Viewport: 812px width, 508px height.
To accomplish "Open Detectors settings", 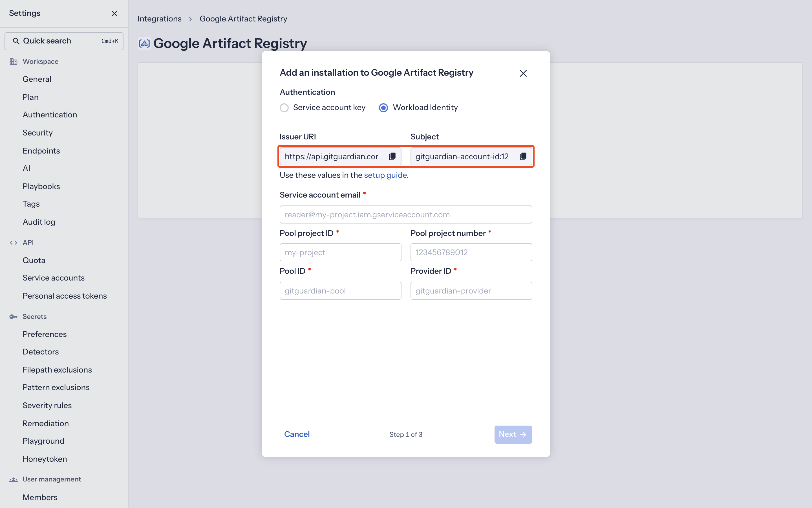I will 41,352.
